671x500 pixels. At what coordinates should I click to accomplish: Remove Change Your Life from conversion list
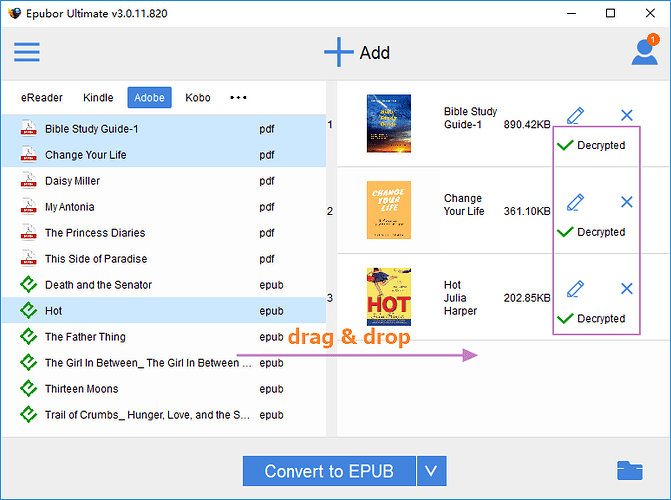[x=626, y=202]
